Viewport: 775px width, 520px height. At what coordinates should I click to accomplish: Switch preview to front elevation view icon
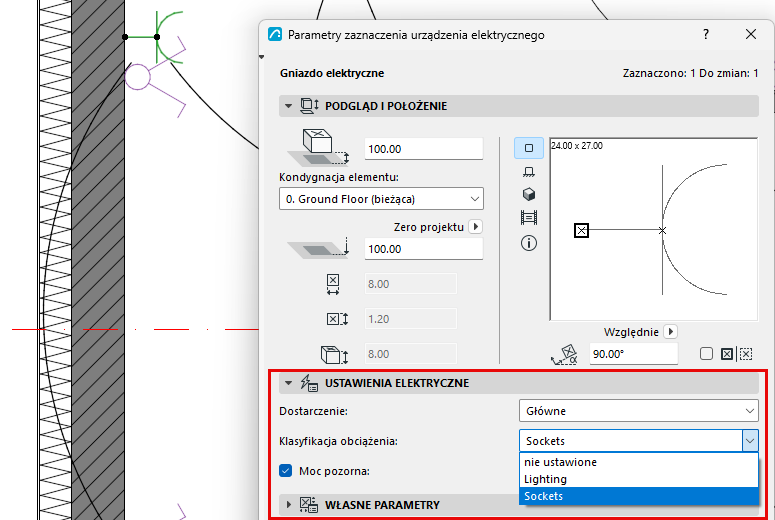pyautogui.click(x=529, y=172)
